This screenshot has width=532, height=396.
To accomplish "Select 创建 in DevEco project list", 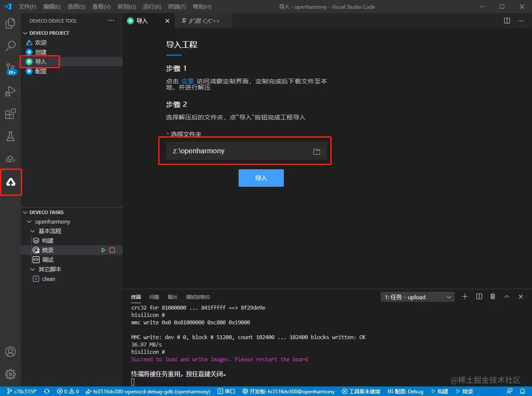I will pos(41,52).
